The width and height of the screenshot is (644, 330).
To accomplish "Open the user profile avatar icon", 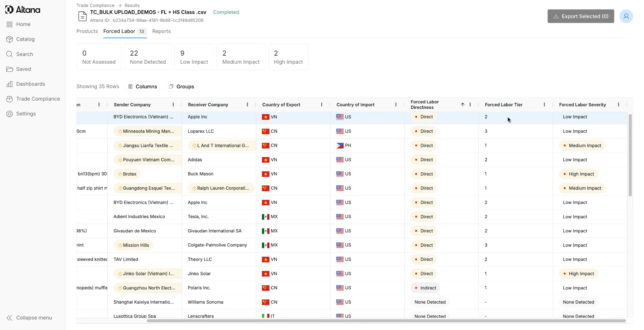I will tap(626, 16).
